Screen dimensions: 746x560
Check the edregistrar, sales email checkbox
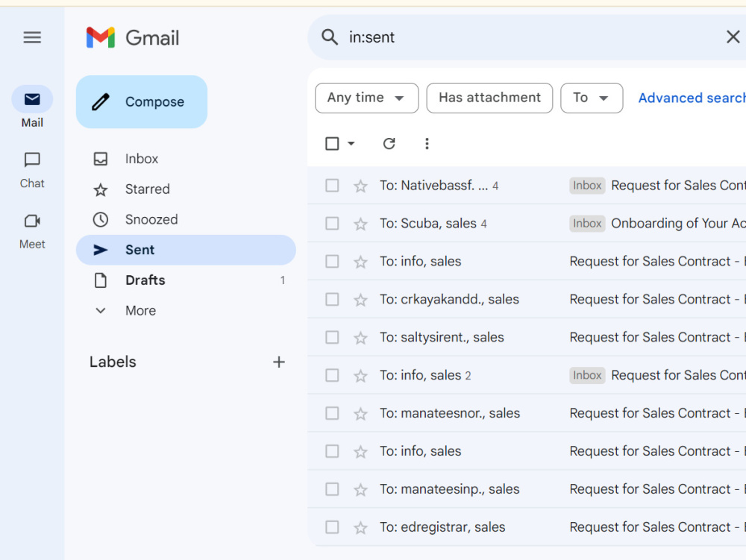332,527
